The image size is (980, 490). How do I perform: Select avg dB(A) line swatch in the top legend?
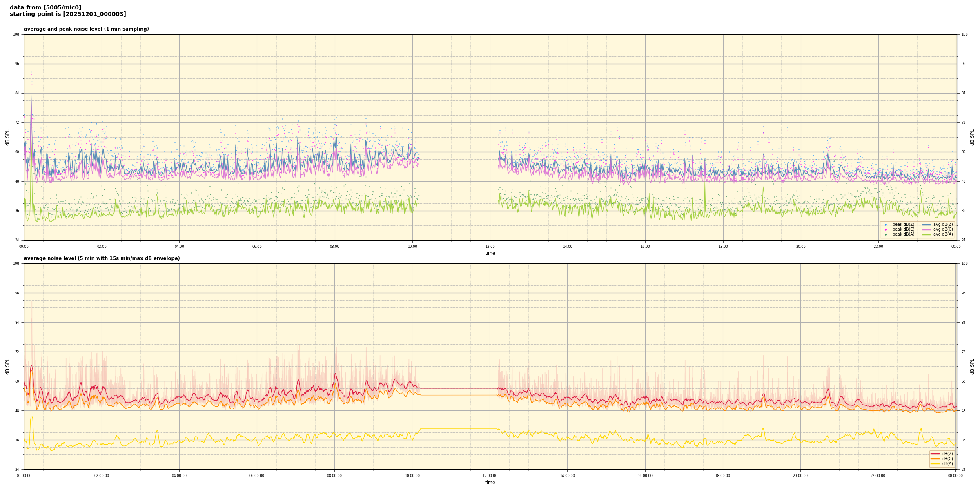click(x=926, y=234)
